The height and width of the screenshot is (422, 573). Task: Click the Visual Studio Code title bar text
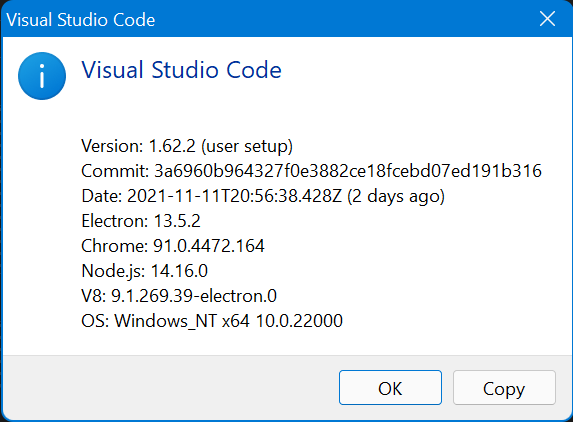[81, 20]
